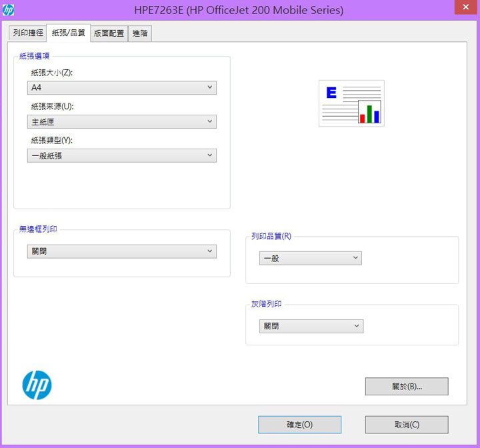Click the 紙張來源(U): label
480x448 pixels.
[x=53, y=107]
